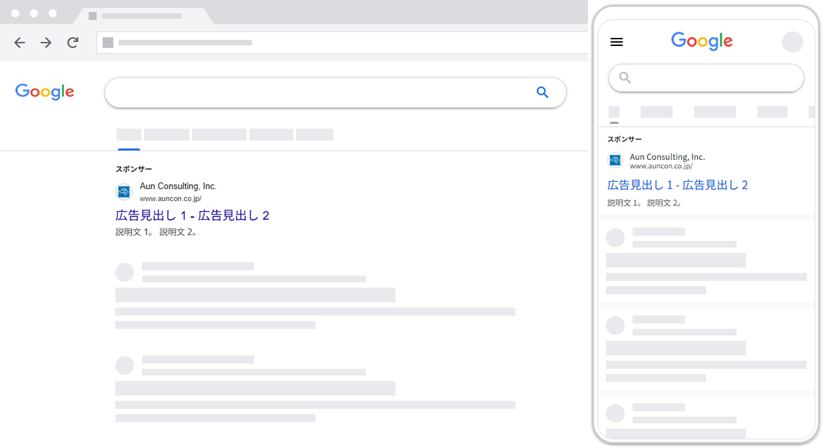Image resolution: width=824 pixels, height=448 pixels.
Task: Reload the page with refresh icon
Action: pos(72,43)
